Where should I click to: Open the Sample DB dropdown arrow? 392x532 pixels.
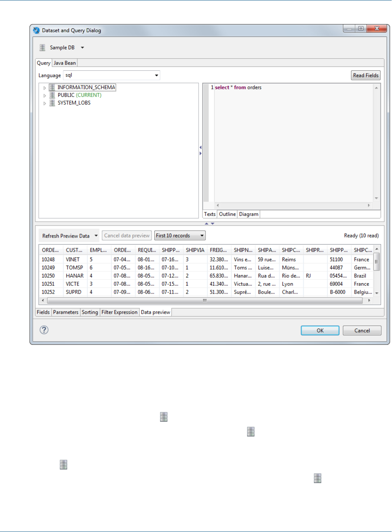tap(82, 48)
